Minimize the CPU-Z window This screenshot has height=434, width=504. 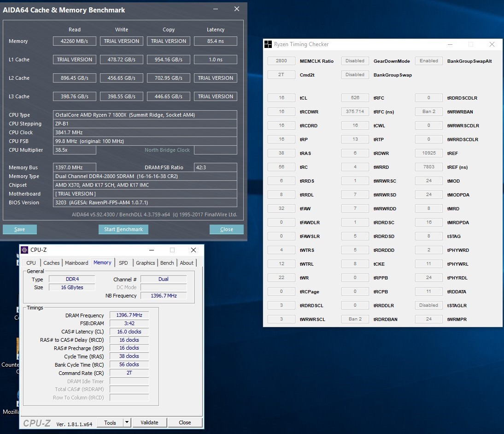pos(152,250)
